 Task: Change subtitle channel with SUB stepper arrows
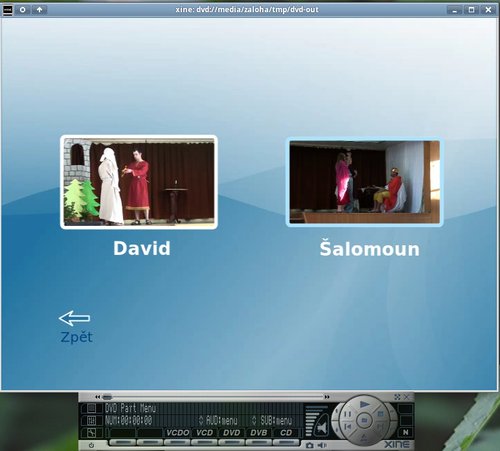[254, 421]
